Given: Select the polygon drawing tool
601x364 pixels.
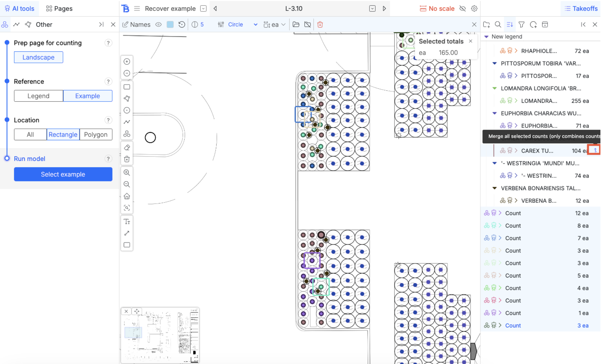Looking at the screenshot, I should click(x=127, y=99).
